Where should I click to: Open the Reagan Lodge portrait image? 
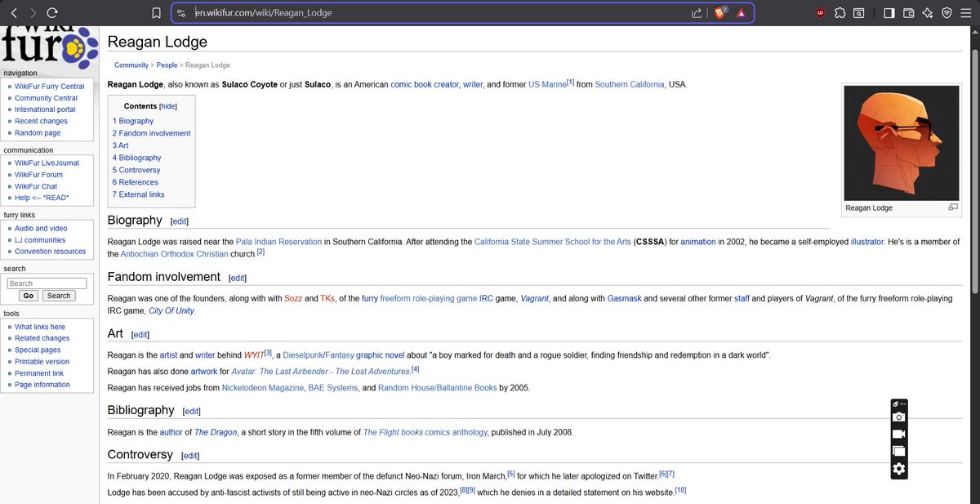coord(901,143)
